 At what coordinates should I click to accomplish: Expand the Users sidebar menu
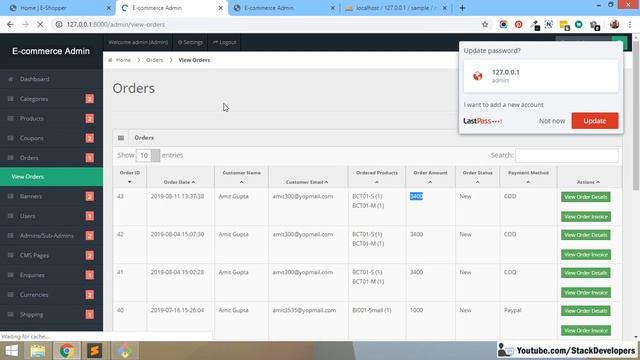pyautogui.click(x=51, y=216)
